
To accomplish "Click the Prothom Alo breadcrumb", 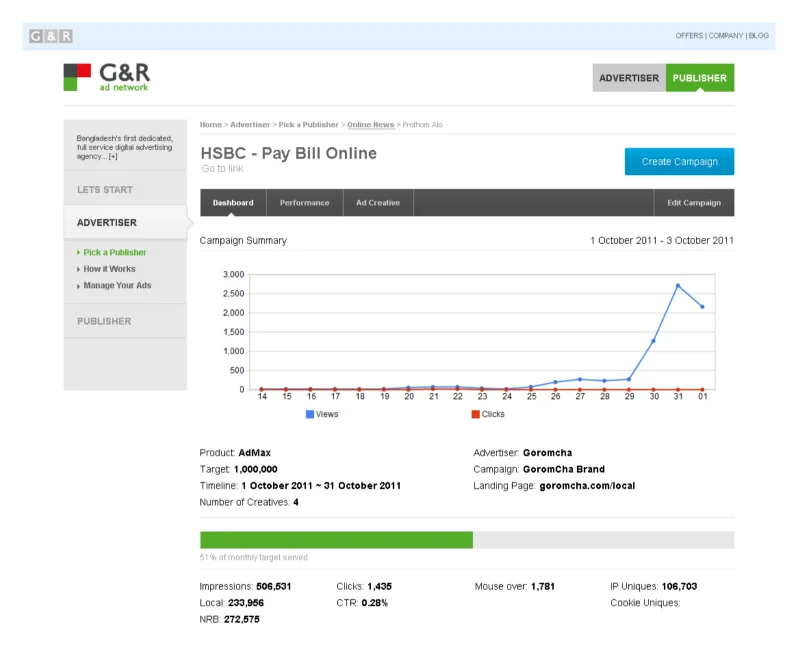I will pyautogui.click(x=422, y=124).
